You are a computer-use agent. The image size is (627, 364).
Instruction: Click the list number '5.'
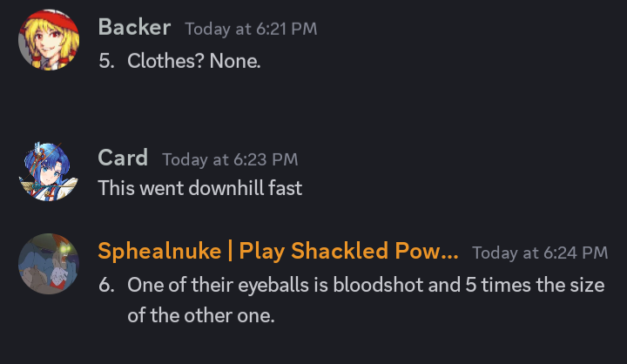[x=106, y=61]
